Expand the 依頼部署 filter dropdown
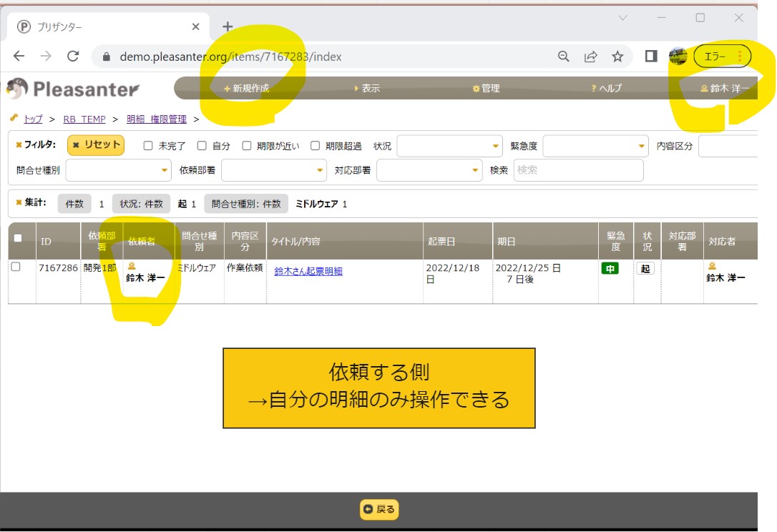777x532 pixels. [x=273, y=170]
